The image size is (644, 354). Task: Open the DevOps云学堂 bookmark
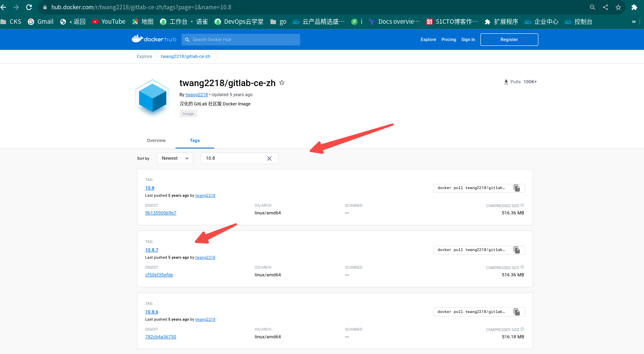[x=239, y=22]
